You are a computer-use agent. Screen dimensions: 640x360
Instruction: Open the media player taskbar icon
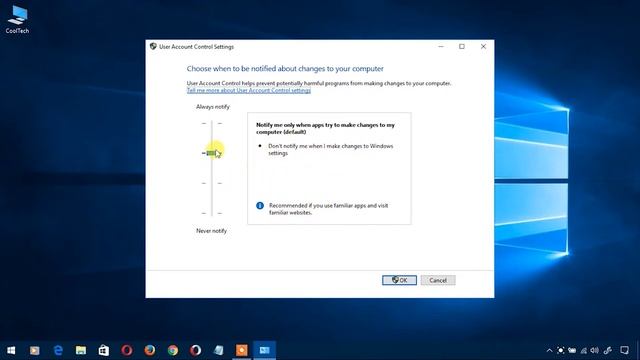(34, 350)
